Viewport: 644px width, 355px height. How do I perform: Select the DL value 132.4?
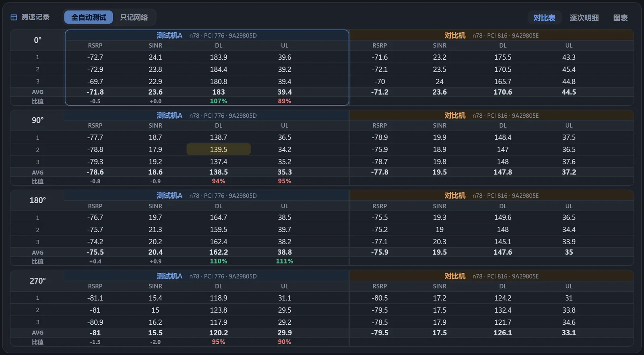(503, 310)
